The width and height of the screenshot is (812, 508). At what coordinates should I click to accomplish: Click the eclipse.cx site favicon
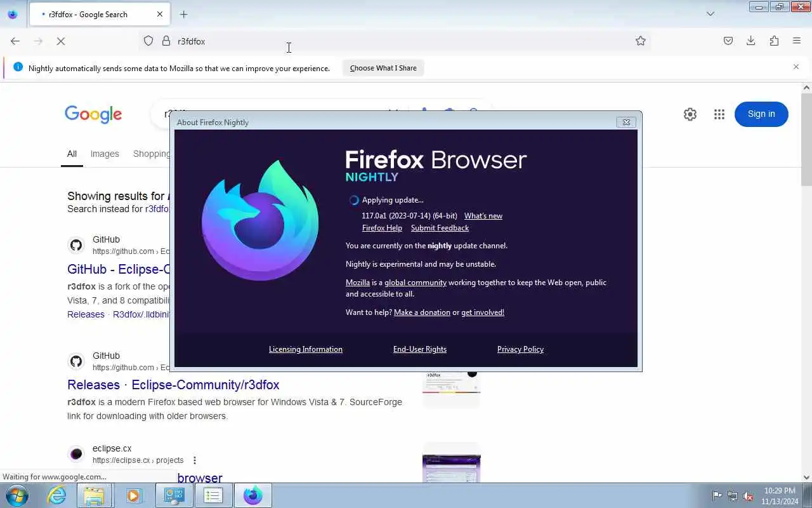point(76,454)
